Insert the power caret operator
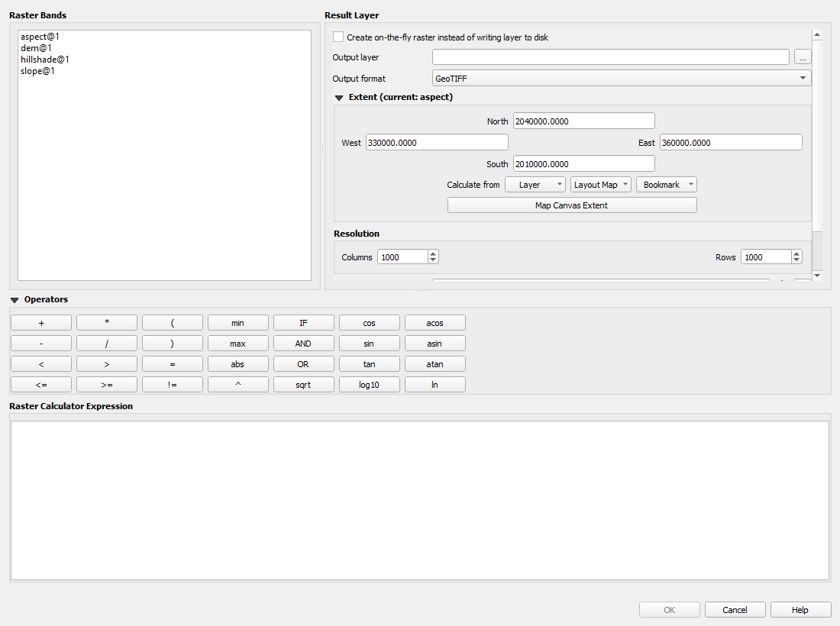Screen dimensions: 840x626 pos(237,385)
